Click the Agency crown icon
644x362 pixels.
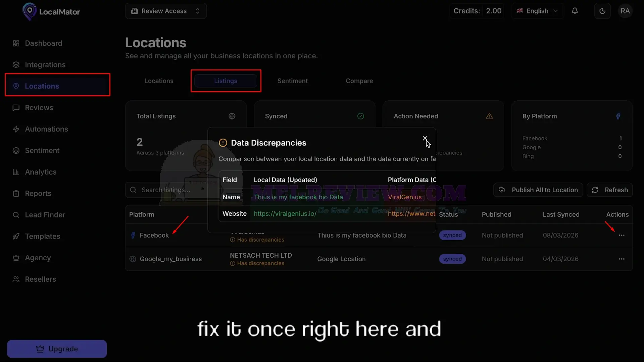click(16, 258)
